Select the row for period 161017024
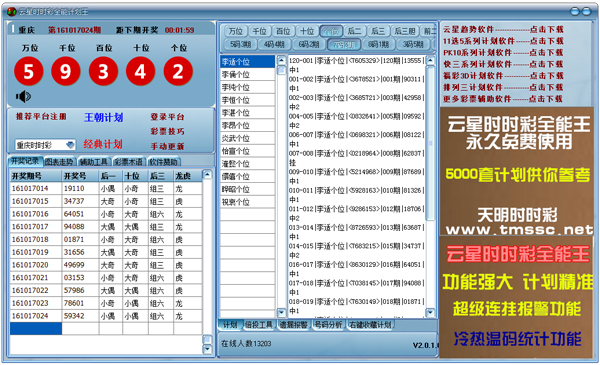Viewport: 600px width, 365px height. (x=106, y=316)
